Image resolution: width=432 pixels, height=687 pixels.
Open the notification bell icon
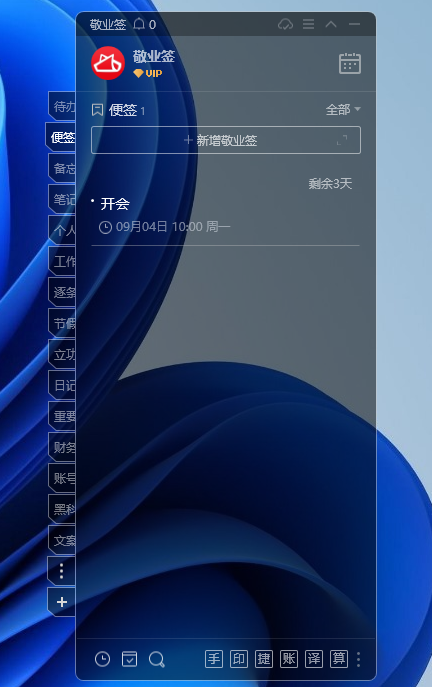(139, 24)
